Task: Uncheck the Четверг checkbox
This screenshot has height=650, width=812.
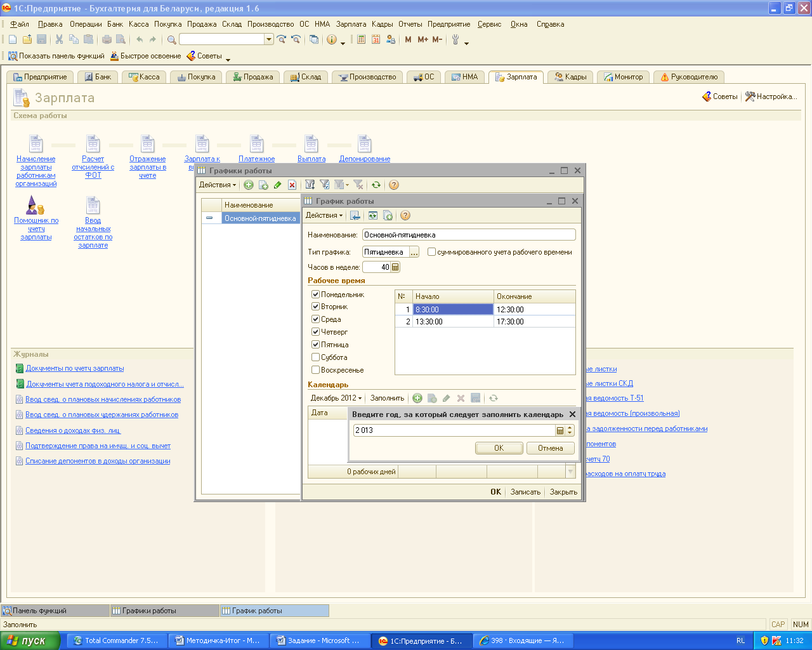Action: click(x=315, y=332)
